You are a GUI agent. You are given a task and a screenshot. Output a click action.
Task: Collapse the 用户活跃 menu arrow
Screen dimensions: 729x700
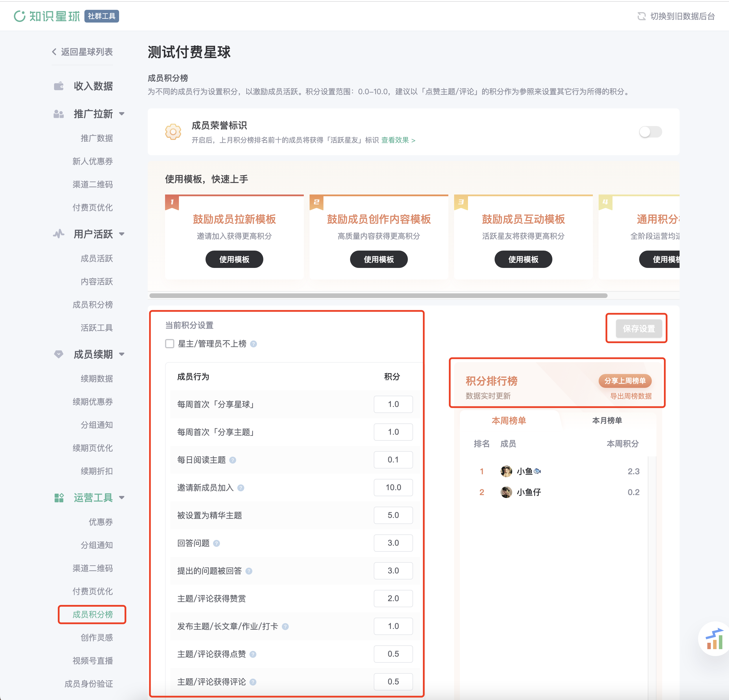click(x=122, y=234)
